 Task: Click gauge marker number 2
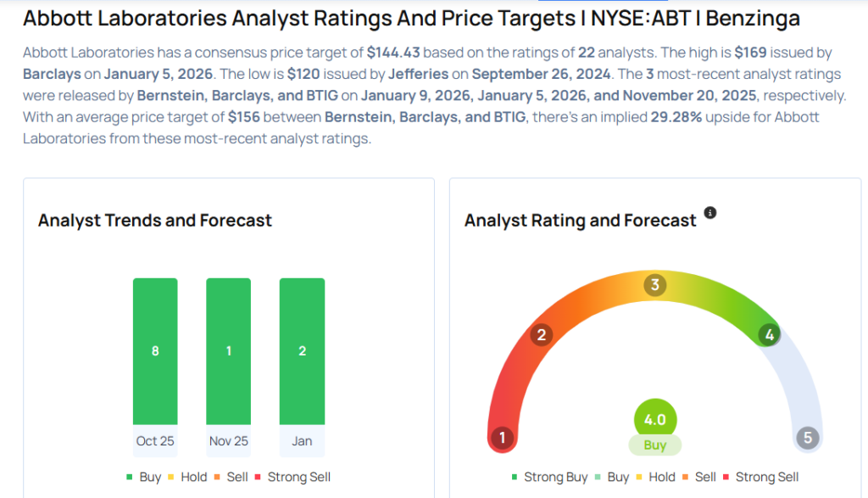(541, 335)
